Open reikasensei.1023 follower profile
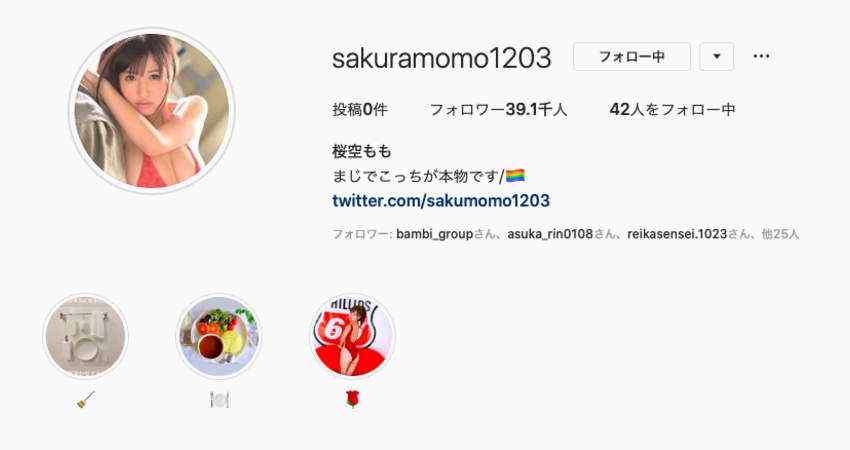 (x=677, y=234)
